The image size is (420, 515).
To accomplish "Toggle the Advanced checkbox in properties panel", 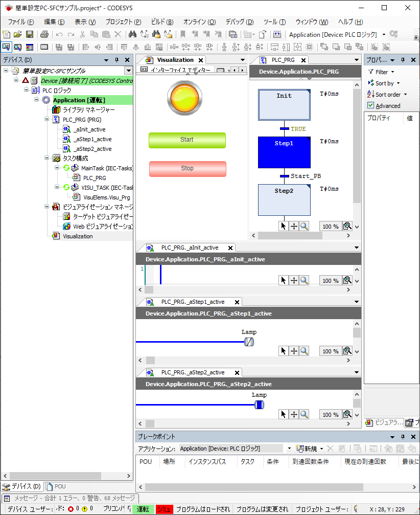I will [371, 105].
